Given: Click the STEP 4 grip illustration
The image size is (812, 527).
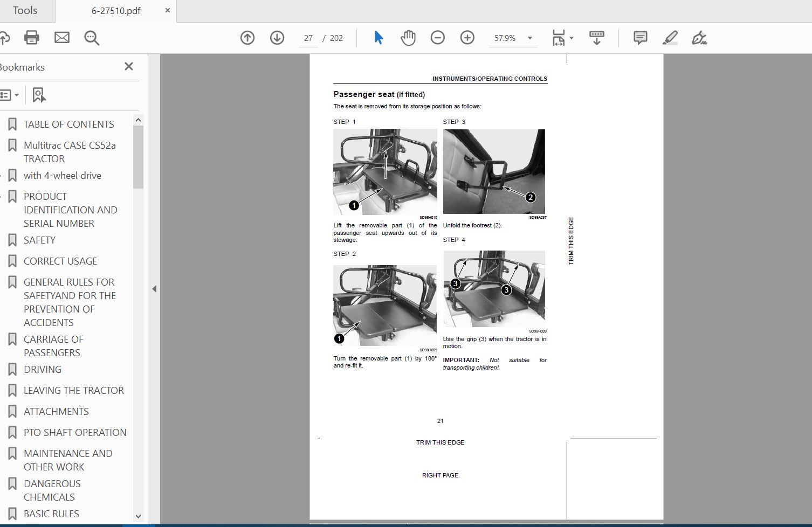Looking at the screenshot, I should [494, 289].
